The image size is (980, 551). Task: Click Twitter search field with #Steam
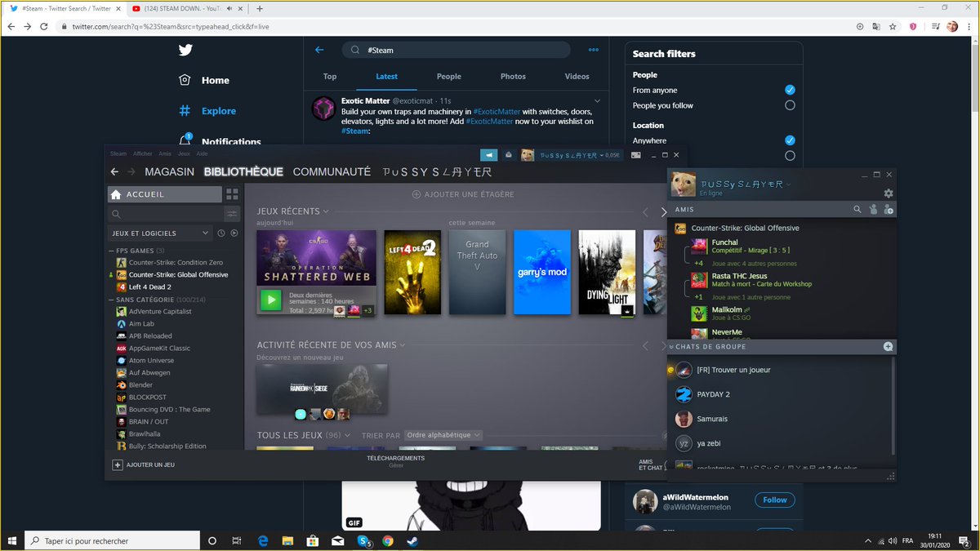(x=456, y=50)
